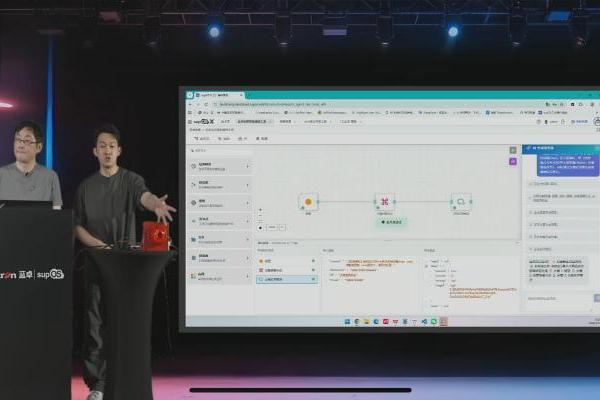Screen dimensions: 600x400
Task: Click the second button in the workflow toolbar
Action: tap(224, 139)
